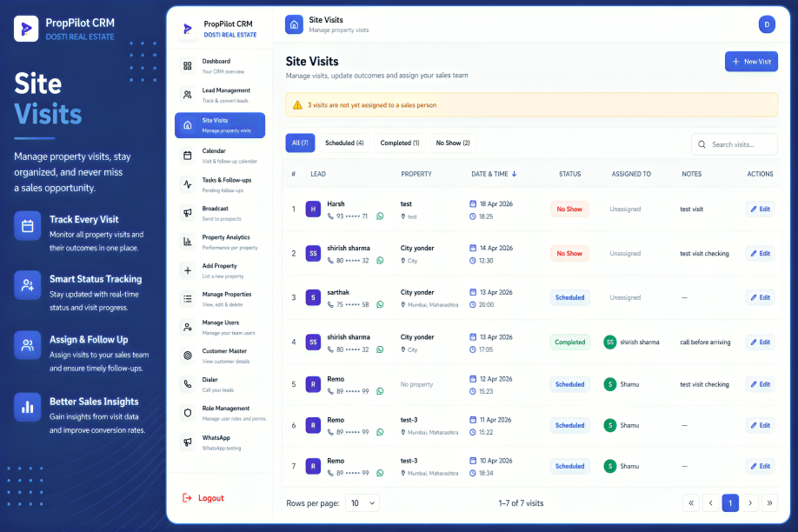This screenshot has height=532, width=798.
Task: Click '1–7 of 7 visits' text
Action: click(522, 503)
